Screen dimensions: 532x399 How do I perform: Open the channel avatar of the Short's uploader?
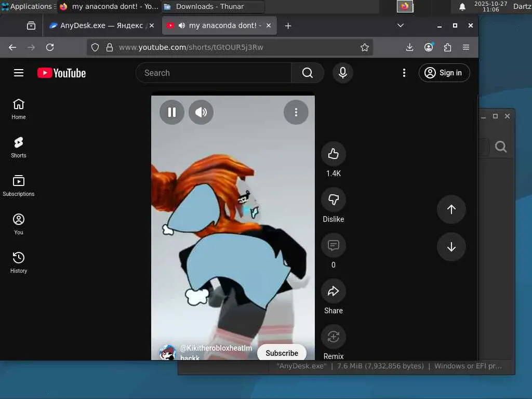[167, 353]
